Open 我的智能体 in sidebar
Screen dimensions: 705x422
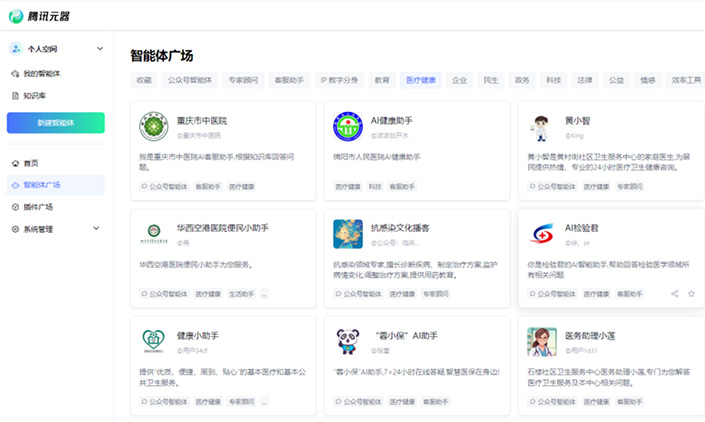tap(42, 74)
